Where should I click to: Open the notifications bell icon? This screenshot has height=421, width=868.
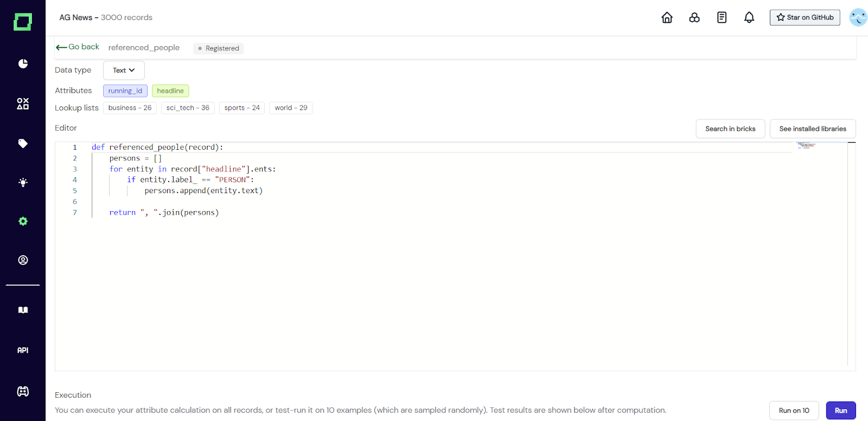[x=749, y=17]
